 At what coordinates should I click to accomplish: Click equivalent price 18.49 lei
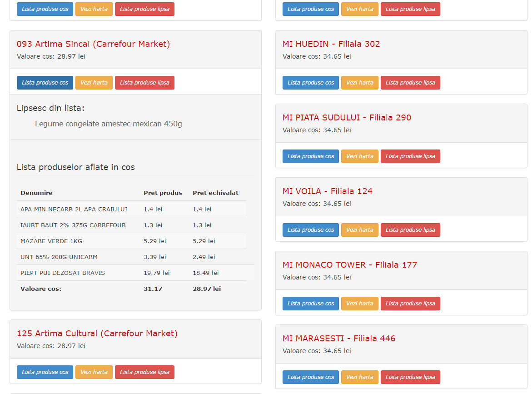206,273
